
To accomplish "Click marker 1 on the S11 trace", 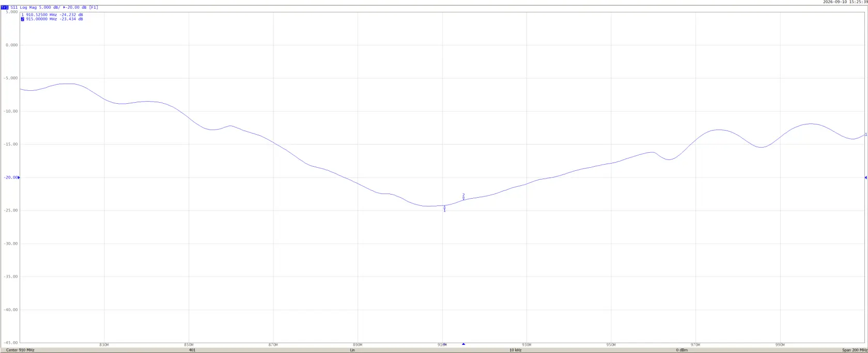I will (444, 208).
